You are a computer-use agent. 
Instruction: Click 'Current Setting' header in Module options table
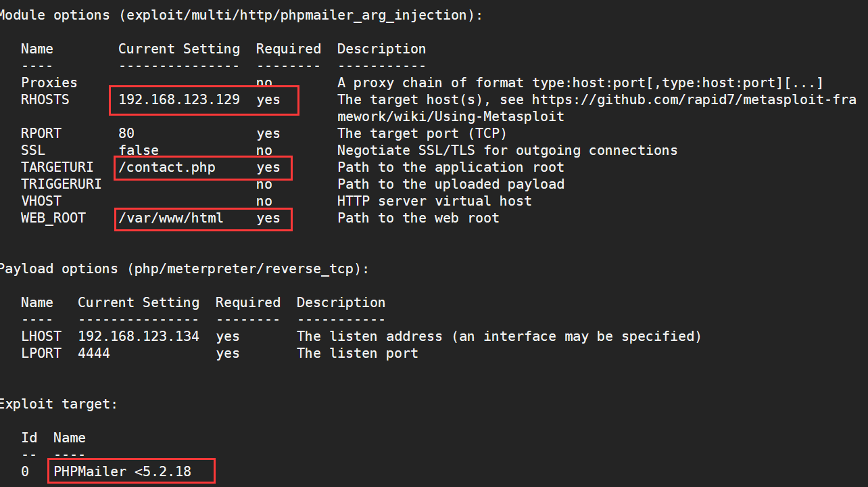pos(179,49)
